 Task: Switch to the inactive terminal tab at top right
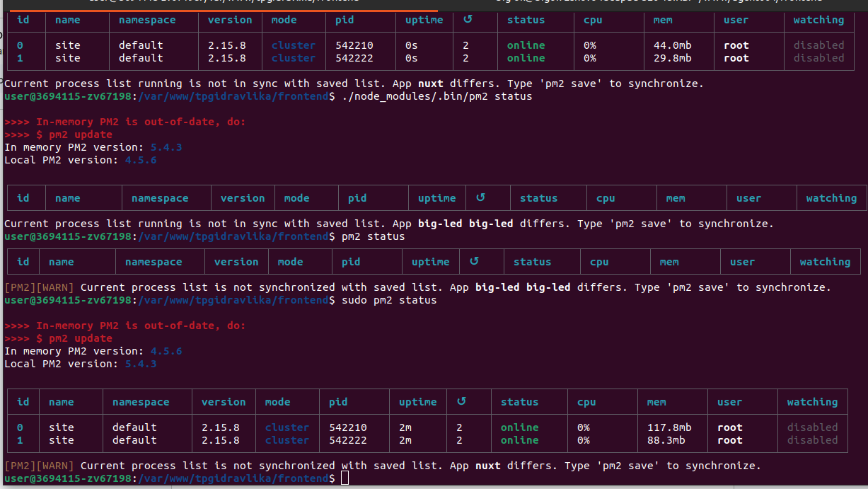click(x=651, y=3)
